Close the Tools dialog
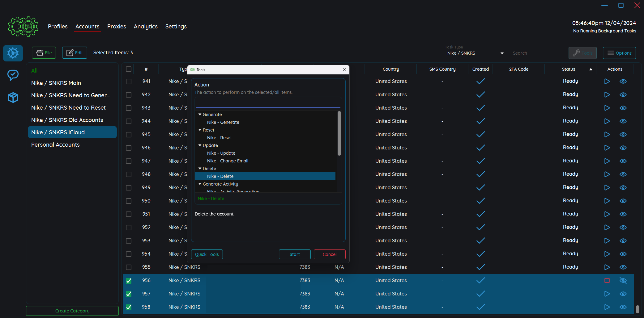The width and height of the screenshot is (644, 318). [345, 70]
